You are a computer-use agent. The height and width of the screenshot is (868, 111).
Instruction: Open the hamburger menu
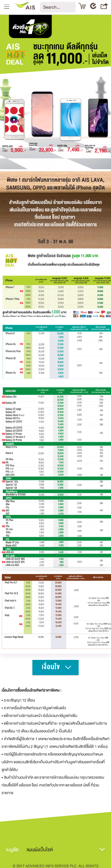tap(7, 7)
